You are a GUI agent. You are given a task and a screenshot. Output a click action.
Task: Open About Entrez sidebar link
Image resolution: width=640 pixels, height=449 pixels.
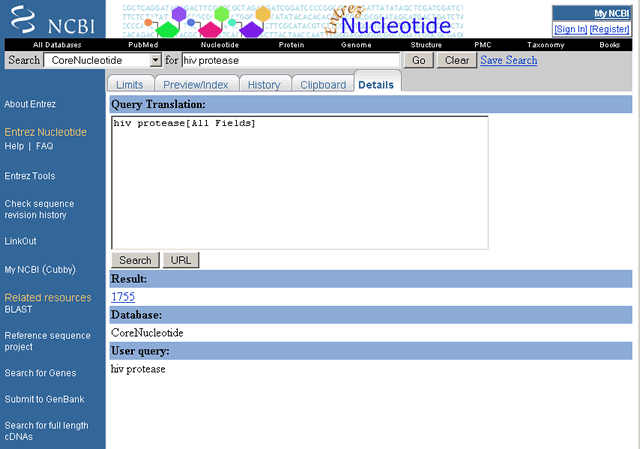(x=30, y=104)
